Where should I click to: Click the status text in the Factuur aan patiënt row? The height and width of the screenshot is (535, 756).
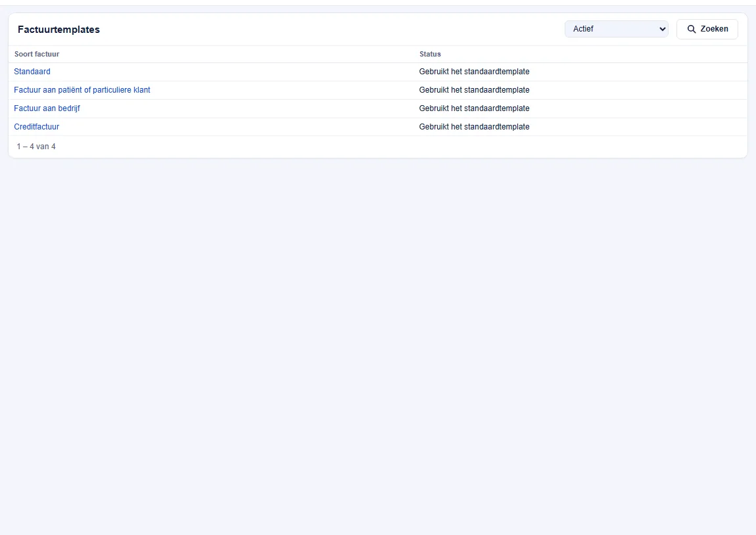click(474, 89)
